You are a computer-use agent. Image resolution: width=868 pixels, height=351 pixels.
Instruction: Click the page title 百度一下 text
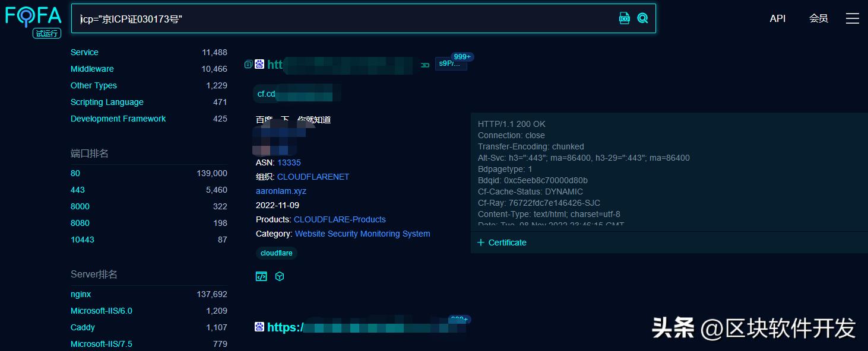(293, 120)
